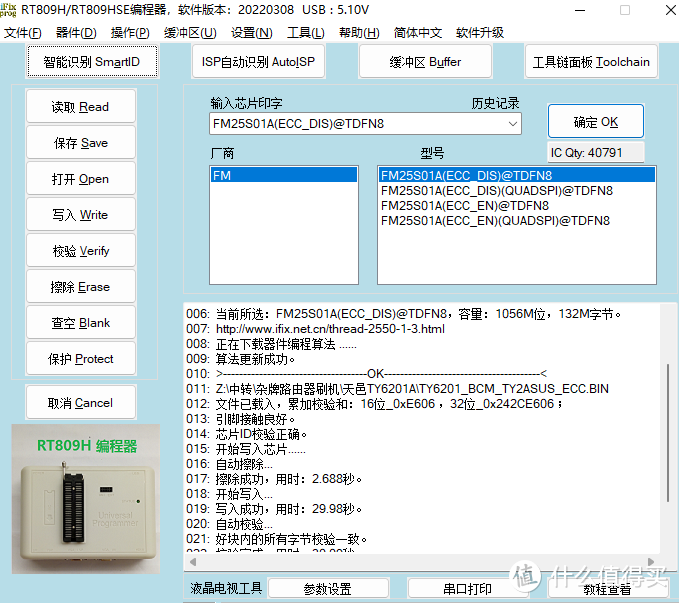Minimize the programmer window
The width and height of the screenshot is (679, 603).
pos(580,10)
